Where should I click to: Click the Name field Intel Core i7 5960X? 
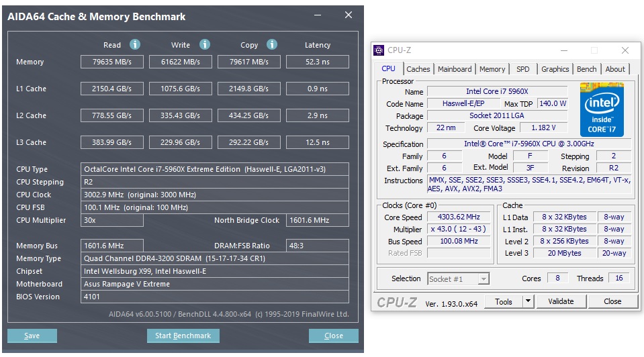(498, 91)
